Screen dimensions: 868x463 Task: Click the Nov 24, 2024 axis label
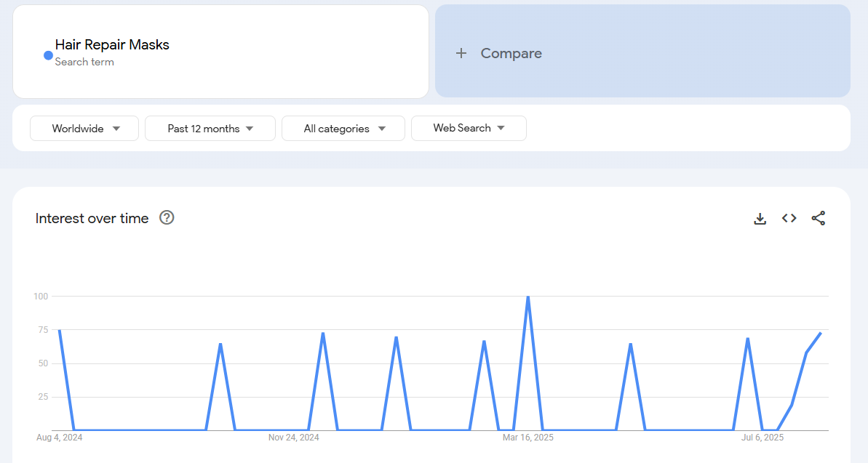293,438
